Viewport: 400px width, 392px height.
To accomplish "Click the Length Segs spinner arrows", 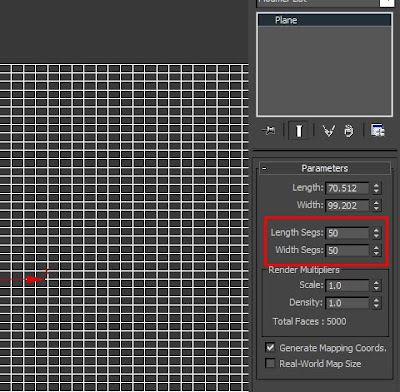I will [x=376, y=233].
